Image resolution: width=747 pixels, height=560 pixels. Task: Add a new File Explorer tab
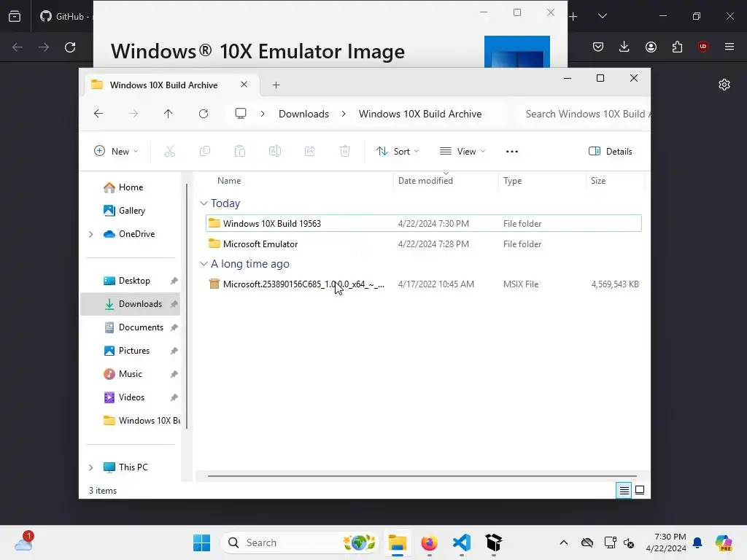pos(276,85)
